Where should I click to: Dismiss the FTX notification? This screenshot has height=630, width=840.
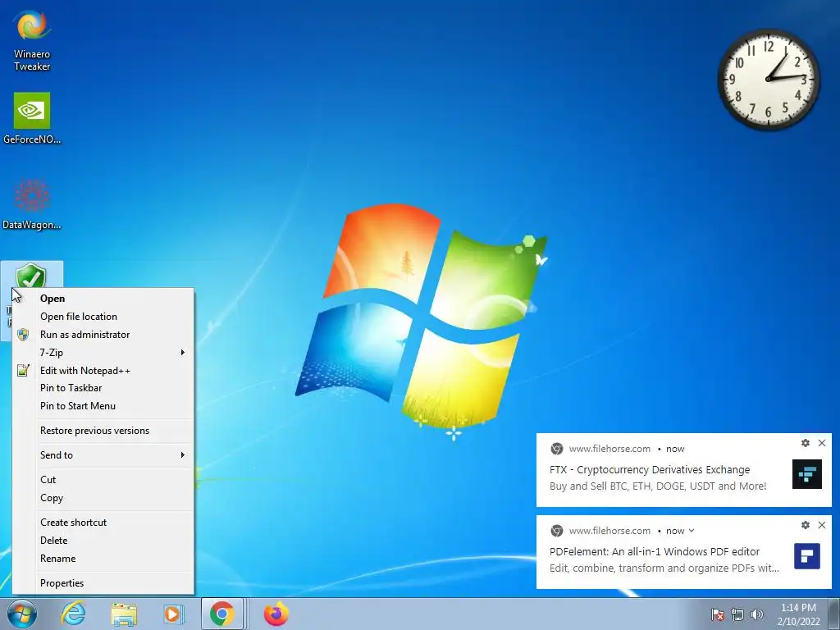[822, 443]
